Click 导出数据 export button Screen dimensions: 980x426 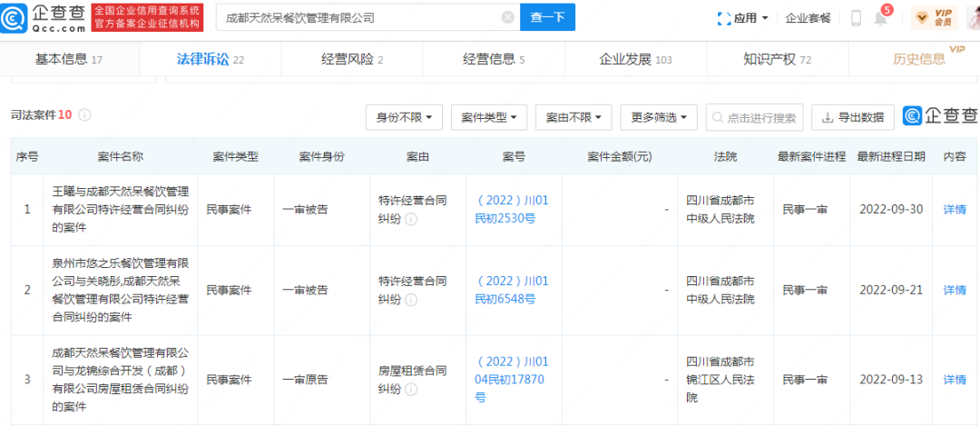tap(853, 117)
